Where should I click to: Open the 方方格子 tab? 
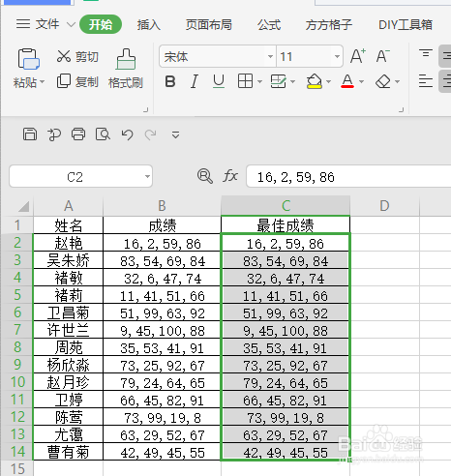[329, 24]
